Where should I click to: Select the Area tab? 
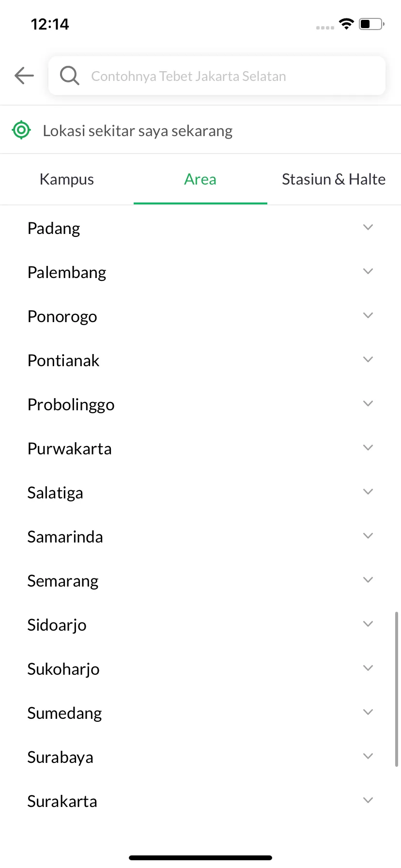200,179
